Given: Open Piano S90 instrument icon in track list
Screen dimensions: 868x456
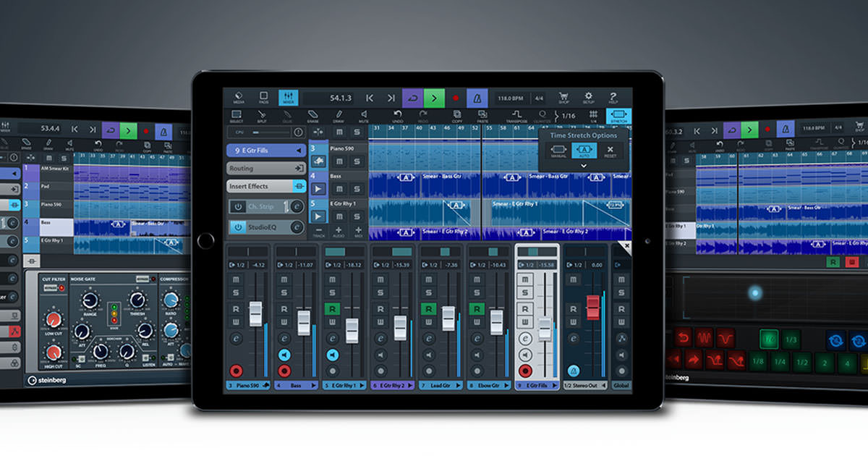Looking at the screenshot, I should point(318,161).
